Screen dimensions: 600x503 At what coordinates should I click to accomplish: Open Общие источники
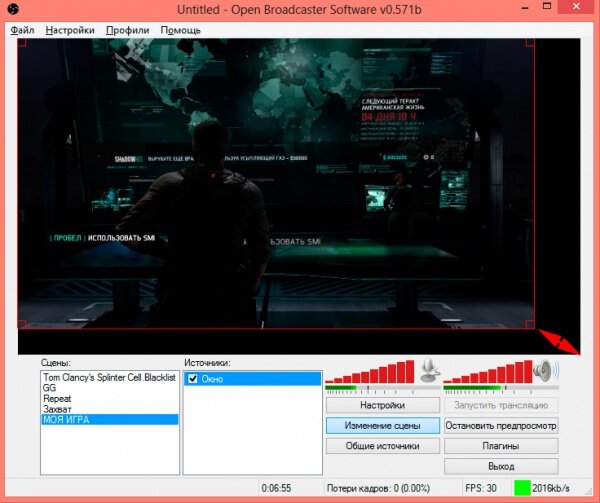[x=382, y=446]
